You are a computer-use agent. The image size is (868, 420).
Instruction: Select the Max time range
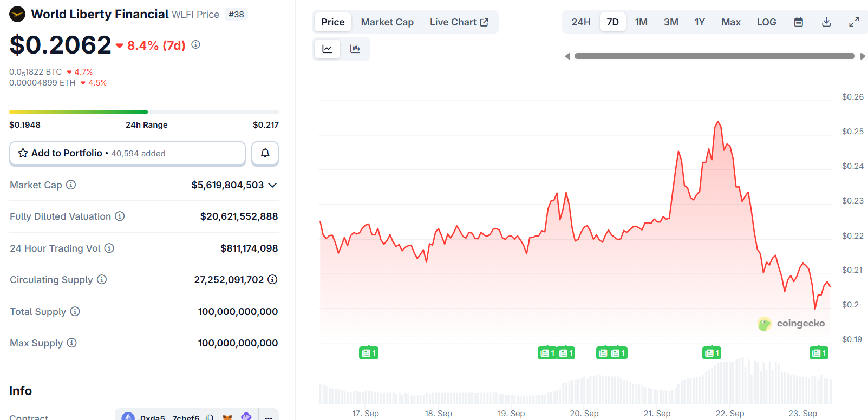[x=731, y=22]
